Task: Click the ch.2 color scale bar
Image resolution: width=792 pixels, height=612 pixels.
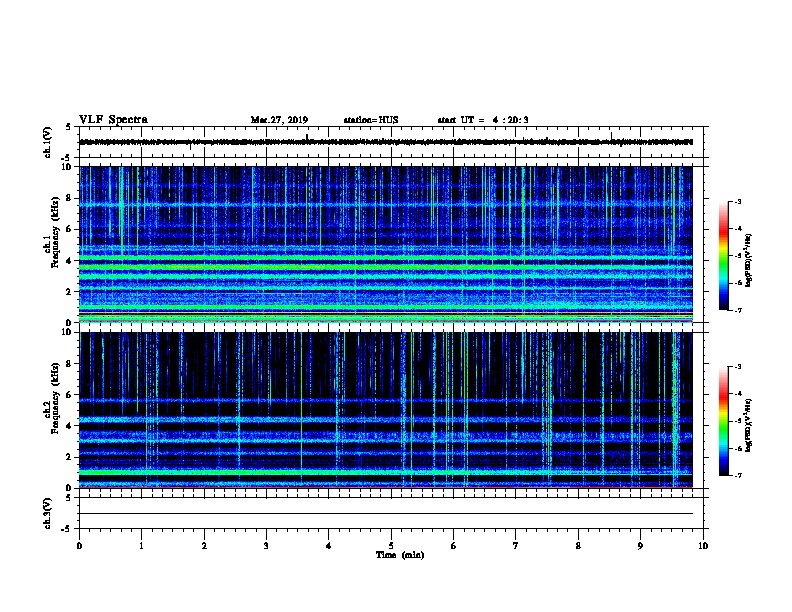Action: pos(724,421)
